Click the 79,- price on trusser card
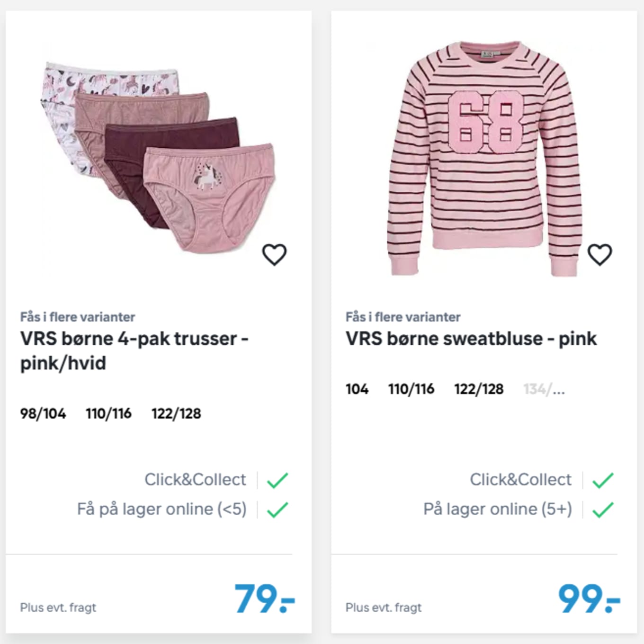 point(265,598)
